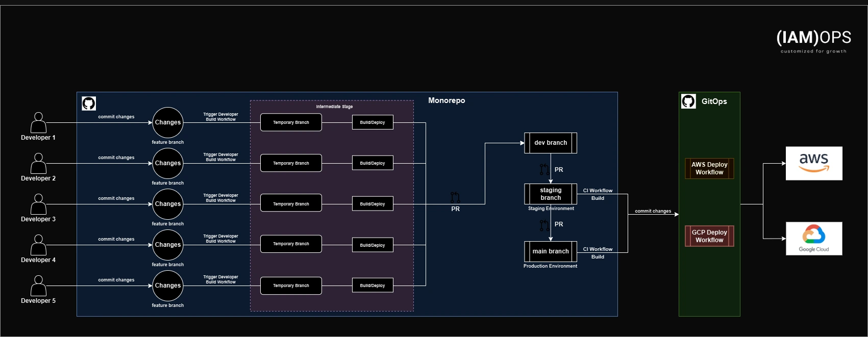Select Developer 4's Changes circle
Image resolution: width=868 pixels, height=337 pixels.
point(168,245)
